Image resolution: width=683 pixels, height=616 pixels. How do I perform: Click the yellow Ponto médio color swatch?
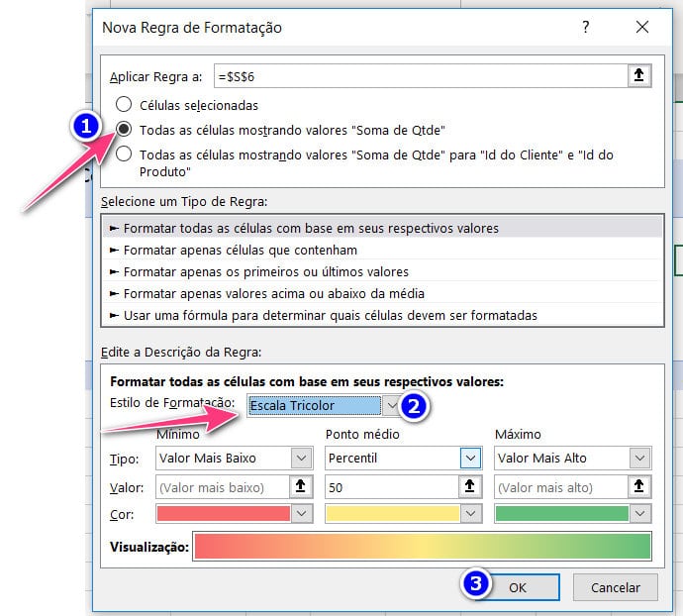point(392,514)
